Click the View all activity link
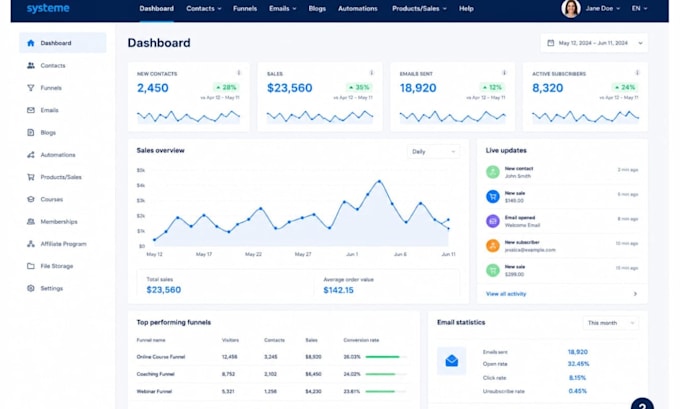680x409 pixels. pos(506,294)
